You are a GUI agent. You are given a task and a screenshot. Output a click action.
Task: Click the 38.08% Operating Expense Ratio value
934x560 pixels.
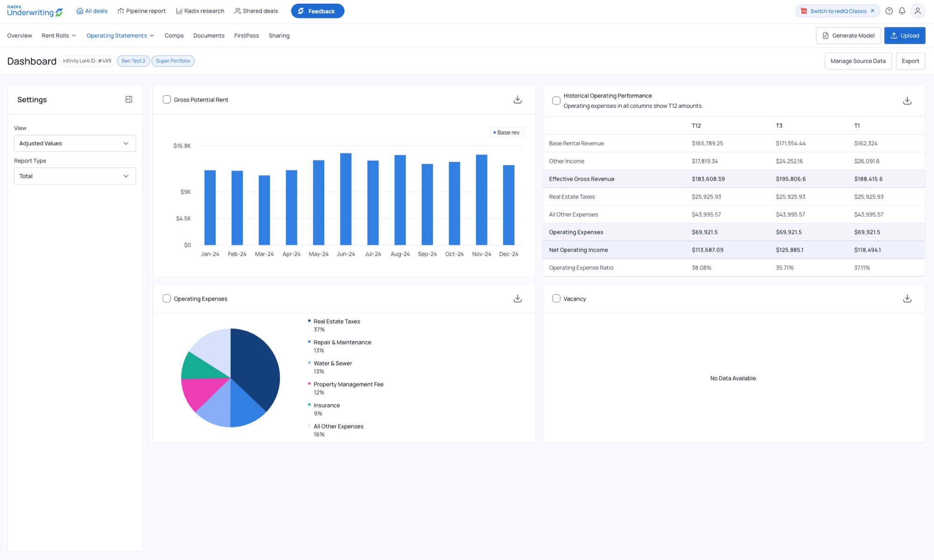(701, 268)
